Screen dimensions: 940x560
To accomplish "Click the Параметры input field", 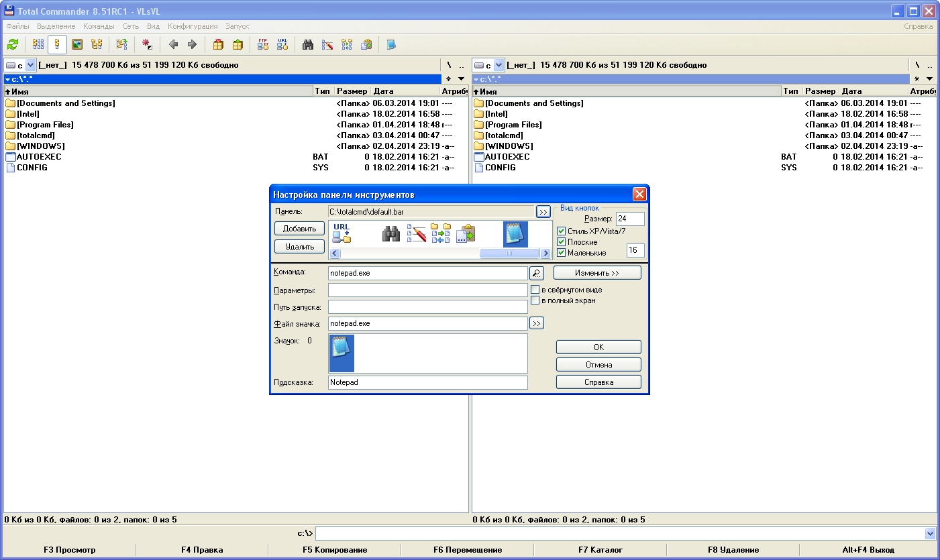I will click(x=428, y=290).
